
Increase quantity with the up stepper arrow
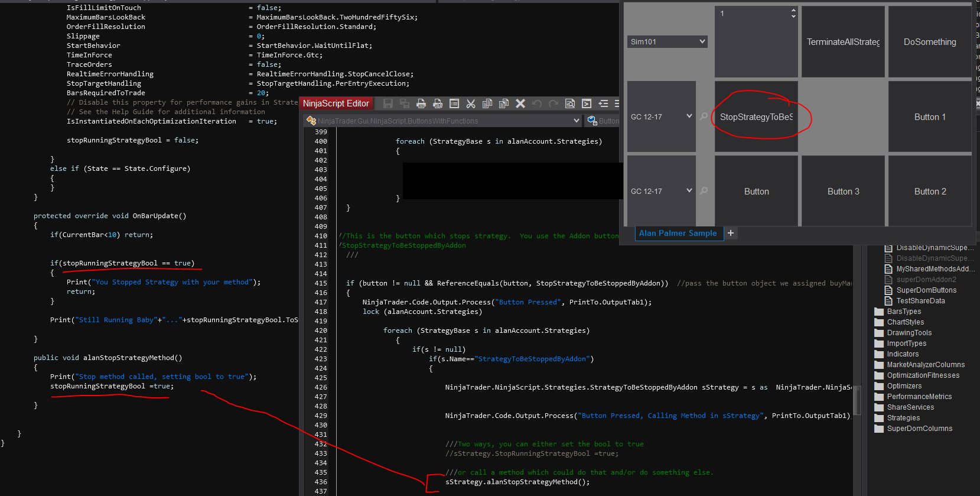(x=793, y=10)
